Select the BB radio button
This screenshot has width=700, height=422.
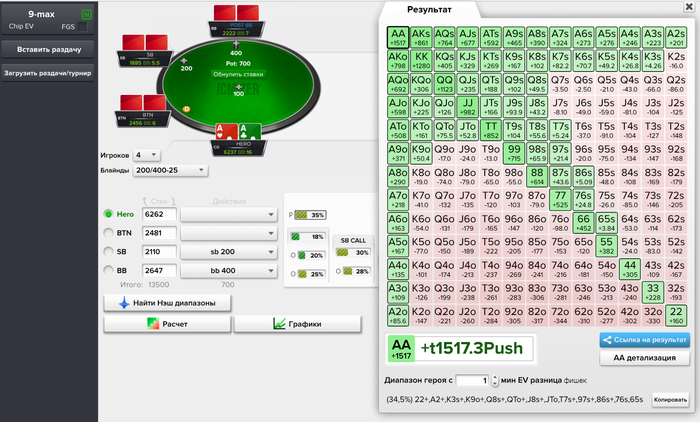click(108, 270)
